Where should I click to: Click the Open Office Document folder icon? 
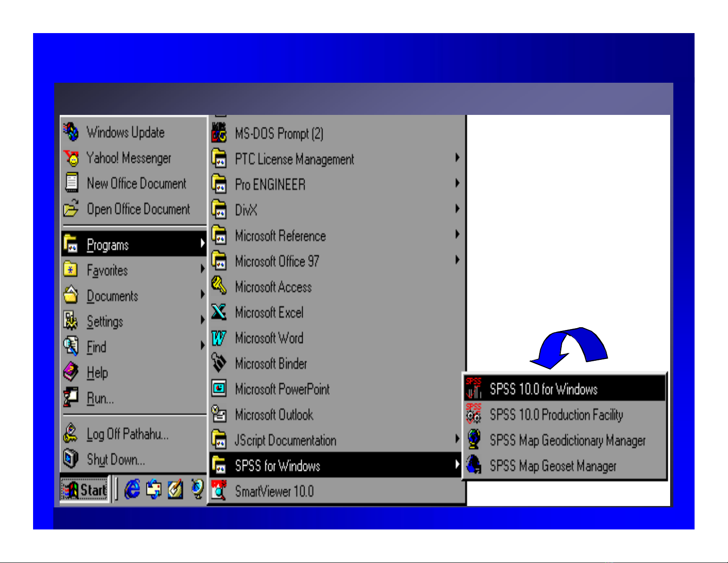tap(71, 208)
